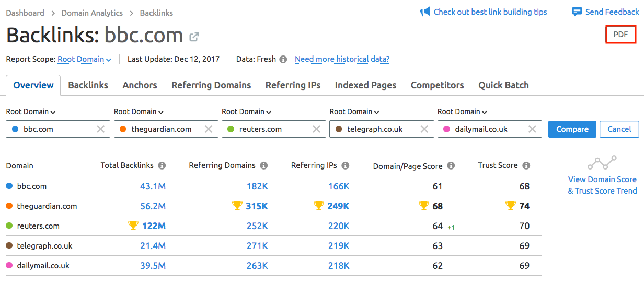Open the Competitors tab
The width and height of the screenshot is (644, 281).
[x=437, y=85]
